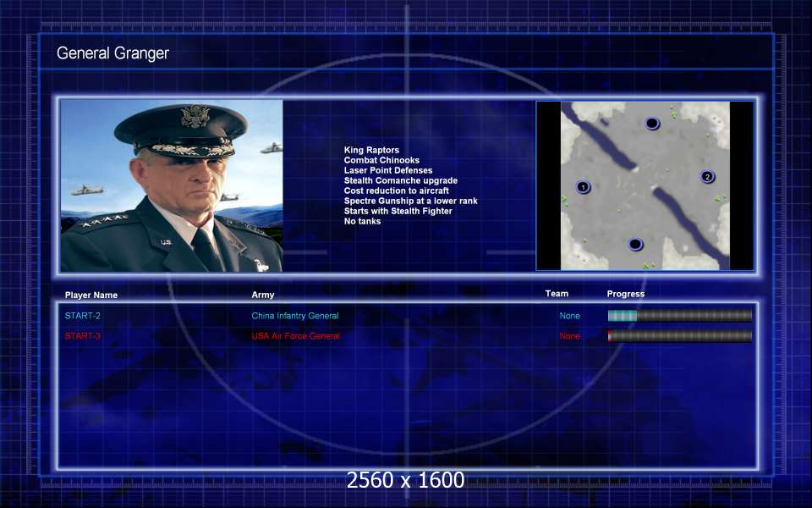
Task: Click the Army column header
Action: pyautogui.click(x=262, y=295)
